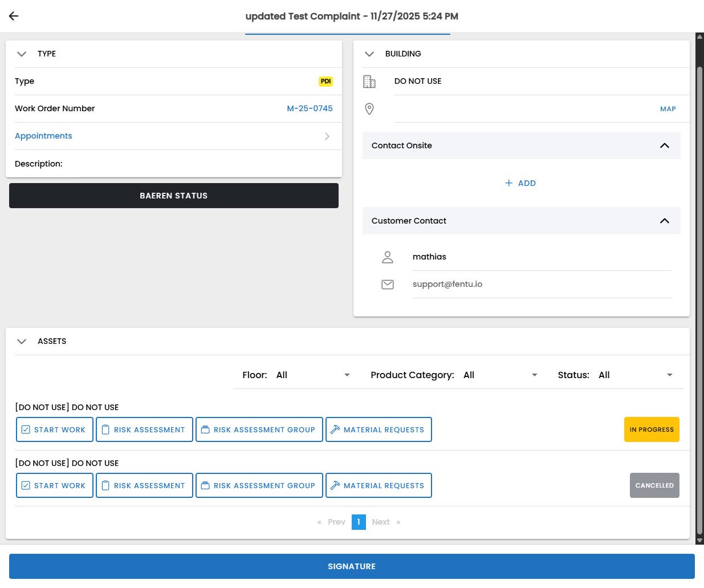704x588 pixels.
Task: Click the customer name mathias
Action: click(429, 257)
